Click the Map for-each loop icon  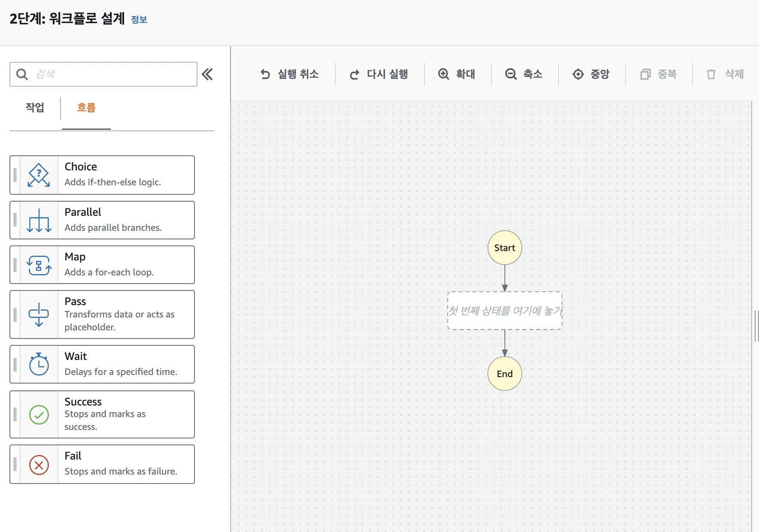click(39, 265)
